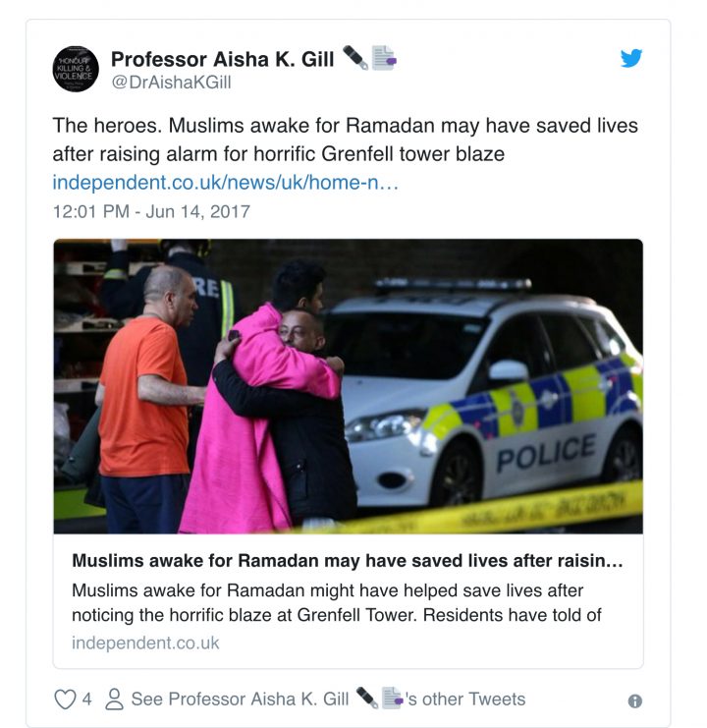This screenshot has width=707, height=728.
Task: Click the pen emoji beside Aisha K. Gill name
Action: [x=355, y=58]
